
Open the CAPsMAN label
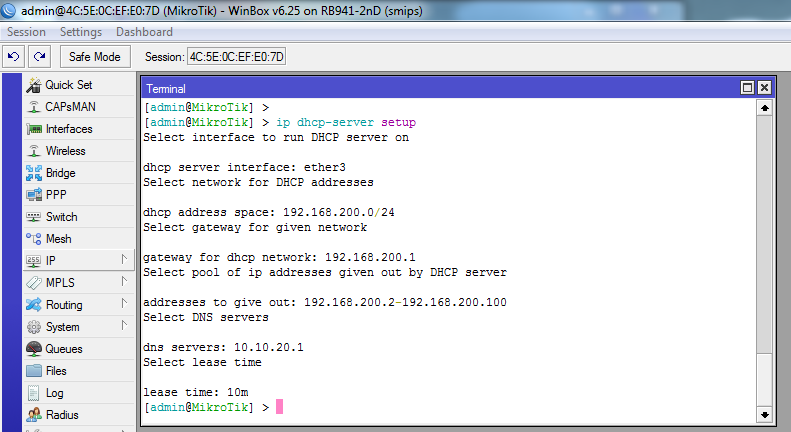[71, 107]
